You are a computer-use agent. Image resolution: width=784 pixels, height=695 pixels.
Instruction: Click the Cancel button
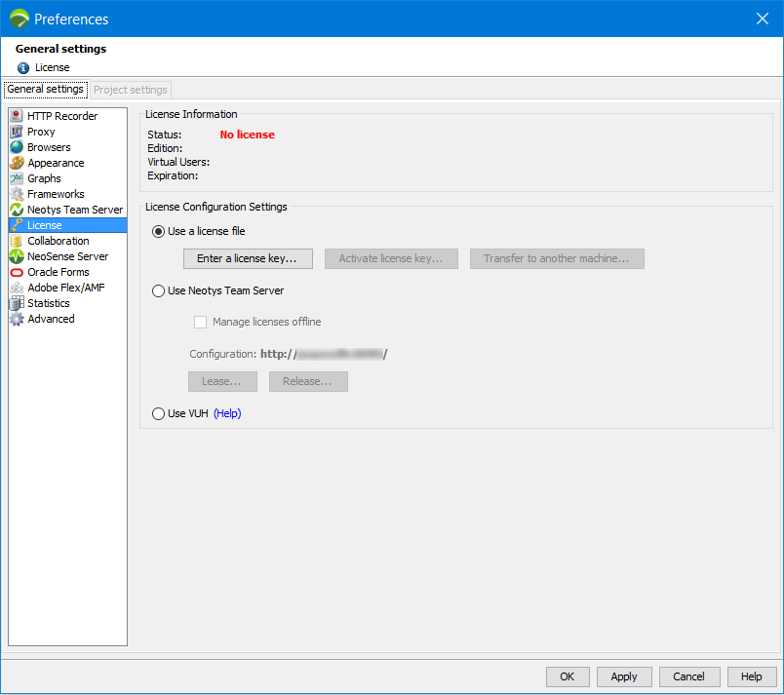tap(688, 676)
